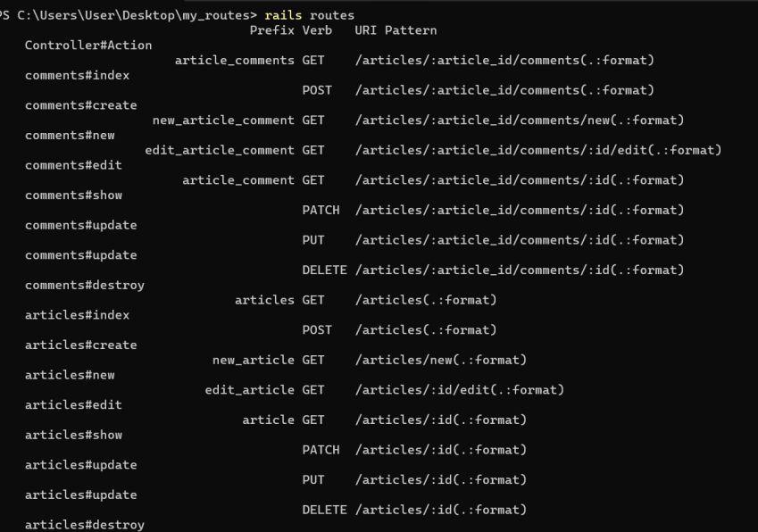Click the 'comments#destroy' controller action

pos(85,286)
